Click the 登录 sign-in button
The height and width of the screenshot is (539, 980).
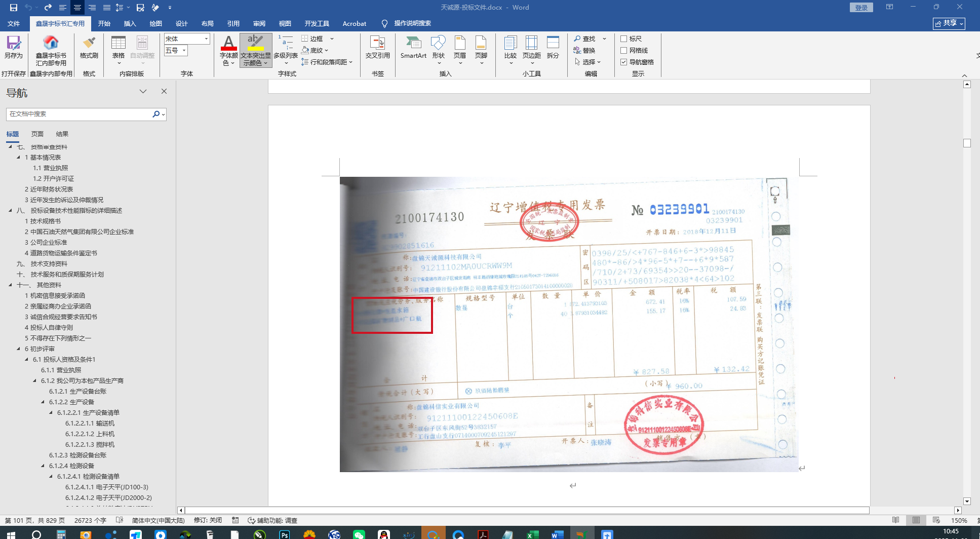click(x=861, y=8)
